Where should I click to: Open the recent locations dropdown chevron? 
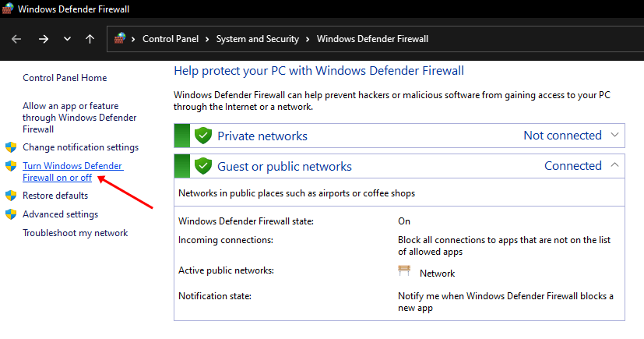click(68, 39)
